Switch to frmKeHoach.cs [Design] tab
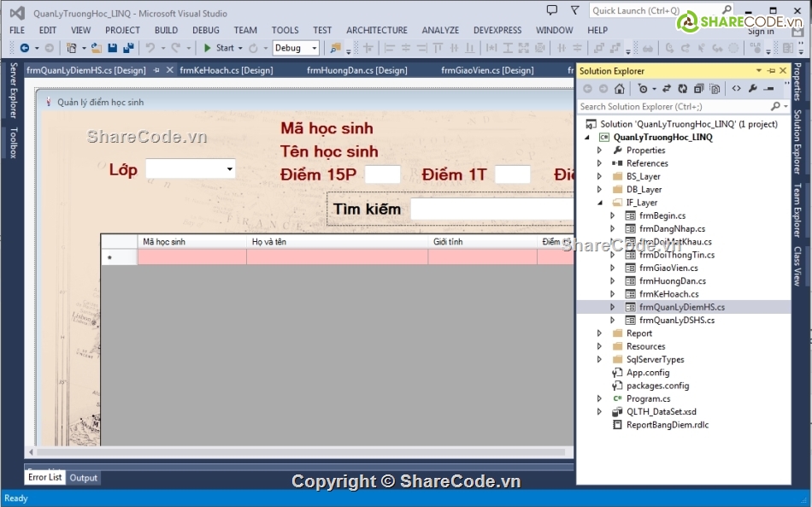The height and width of the screenshot is (507, 812). (x=227, y=70)
